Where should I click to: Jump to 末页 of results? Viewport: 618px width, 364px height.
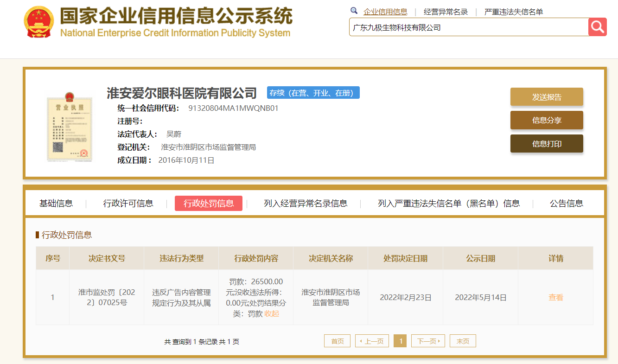pyautogui.click(x=463, y=341)
